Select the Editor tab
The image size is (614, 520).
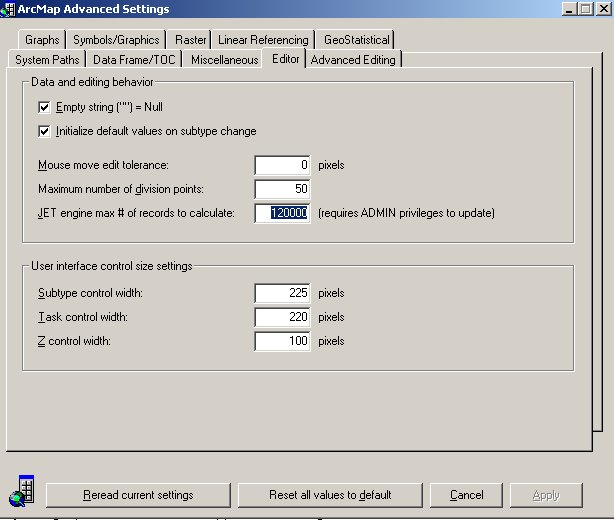(x=285, y=59)
